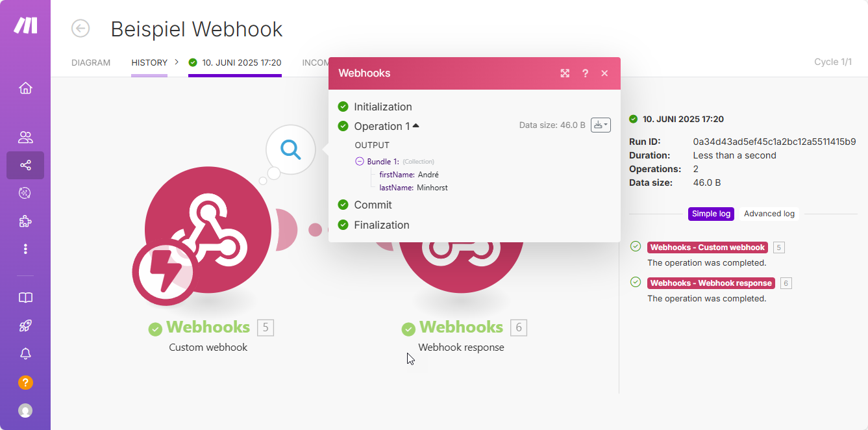Open the book Resource hub icon
The height and width of the screenshot is (430, 868).
tap(25, 297)
